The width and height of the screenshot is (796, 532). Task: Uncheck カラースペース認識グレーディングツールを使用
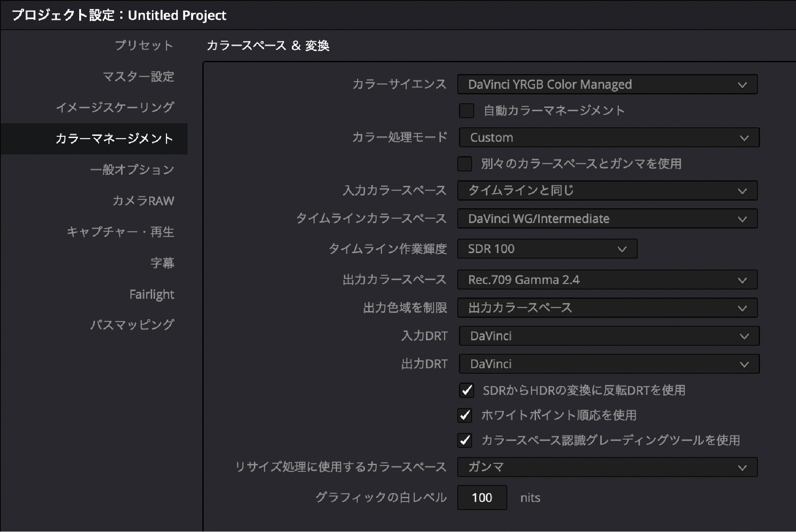point(464,440)
